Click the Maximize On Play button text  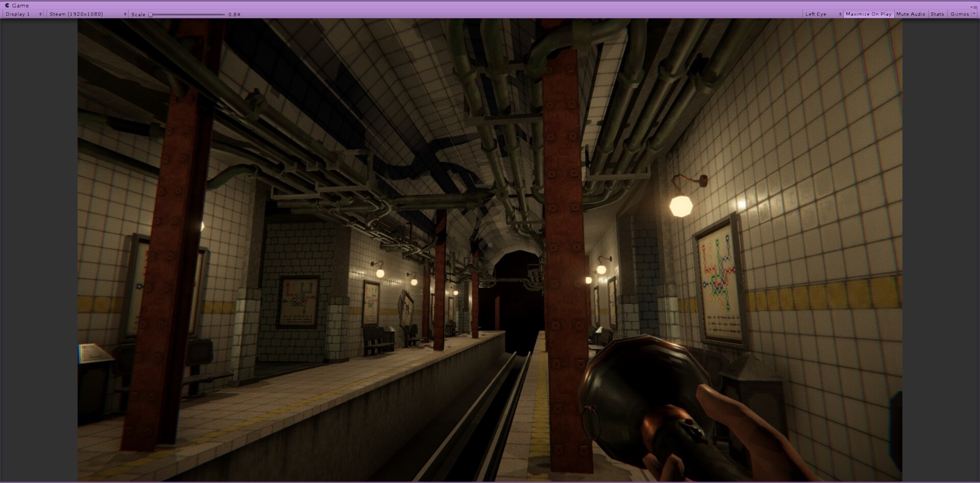click(x=868, y=14)
